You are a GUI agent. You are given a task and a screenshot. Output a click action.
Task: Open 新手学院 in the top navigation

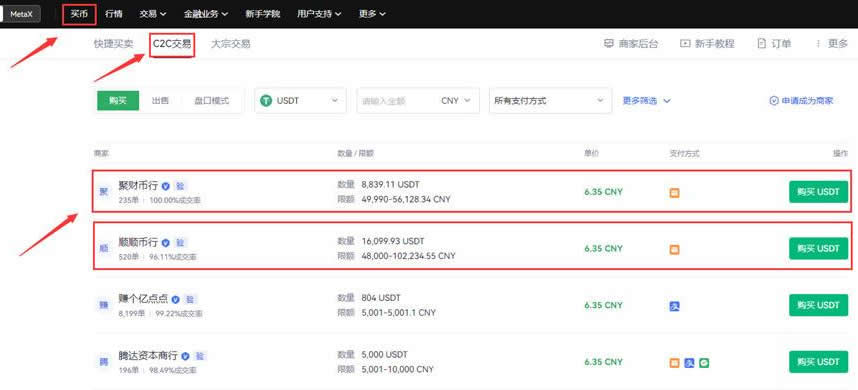coord(263,14)
